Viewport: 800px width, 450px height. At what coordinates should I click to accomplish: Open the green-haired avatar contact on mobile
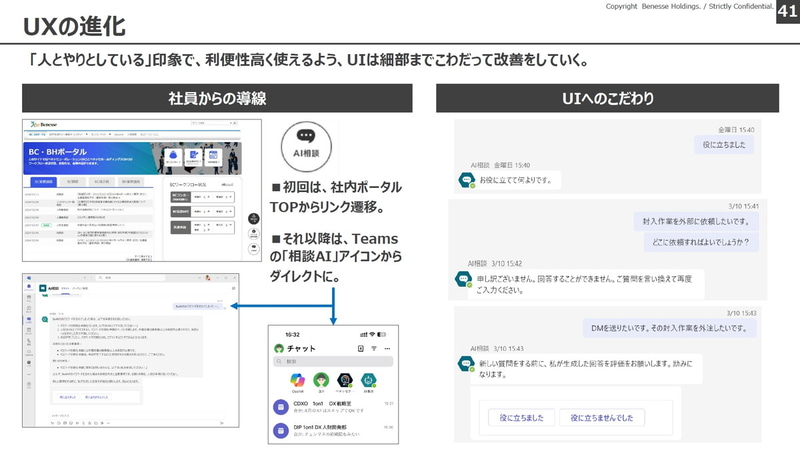321,380
